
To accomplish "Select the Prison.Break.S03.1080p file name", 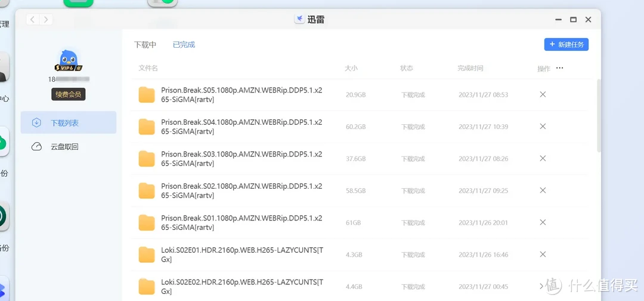I will tap(241, 159).
